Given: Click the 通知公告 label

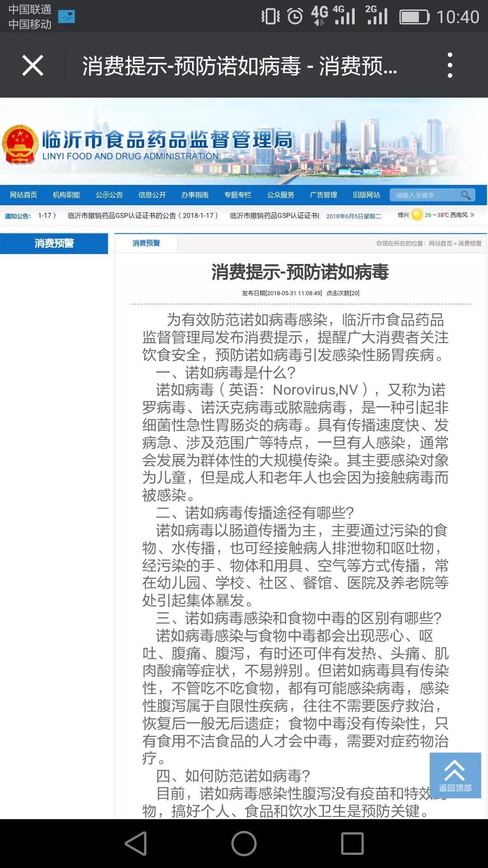Looking at the screenshot, I should 18,216.
